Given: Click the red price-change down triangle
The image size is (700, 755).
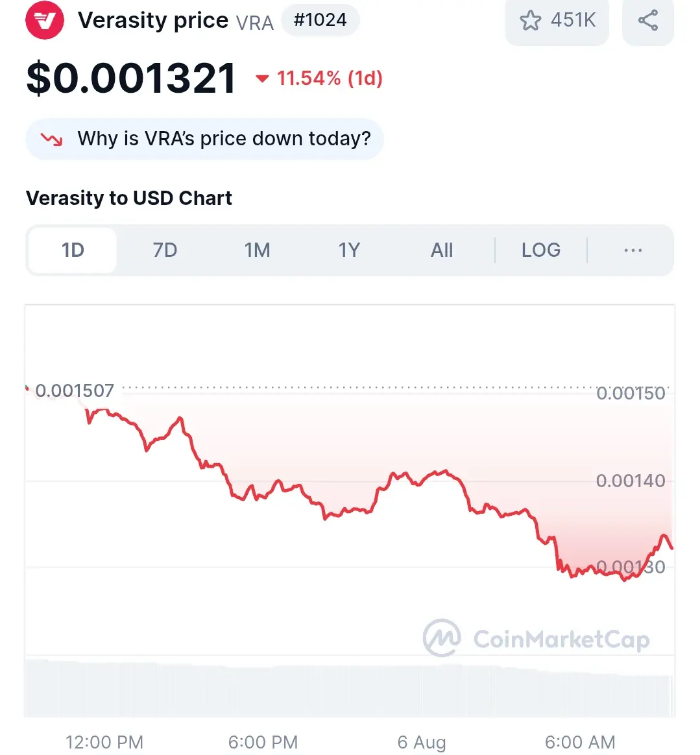Looking at the screenshot, I should click(262, 78).
